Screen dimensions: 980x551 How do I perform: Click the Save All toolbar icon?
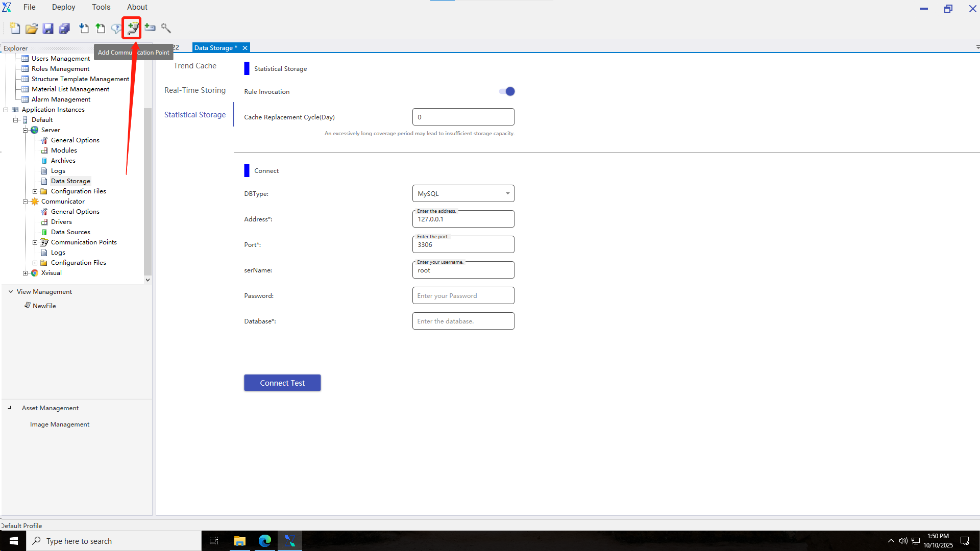pyautogui.click(x=64, y=29)
